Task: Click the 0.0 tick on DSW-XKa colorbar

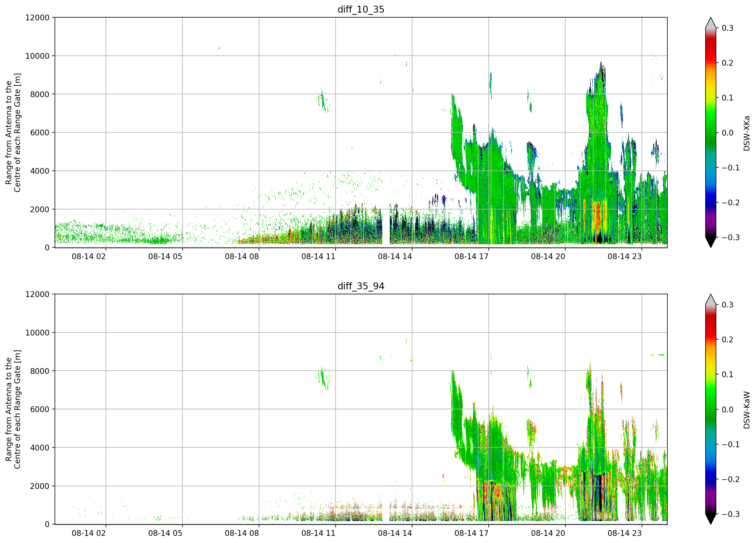Action: point(727,133)
